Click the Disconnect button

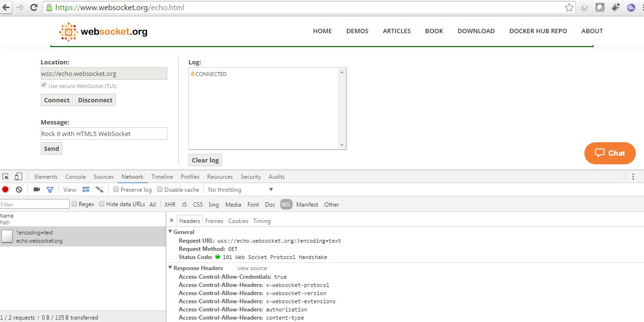click(95, 100)
